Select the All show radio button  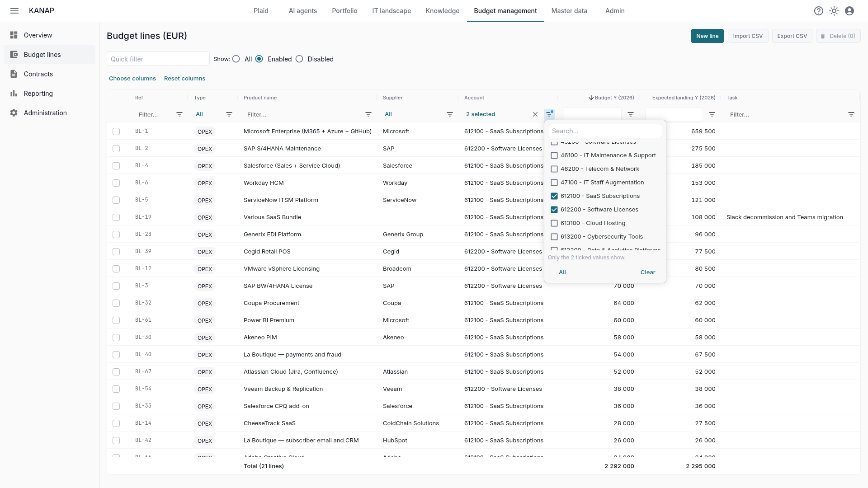tap(236, 59)
